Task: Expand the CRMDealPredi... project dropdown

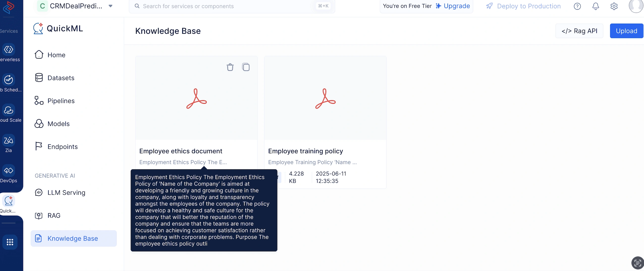Action: (x=110, y=6)
